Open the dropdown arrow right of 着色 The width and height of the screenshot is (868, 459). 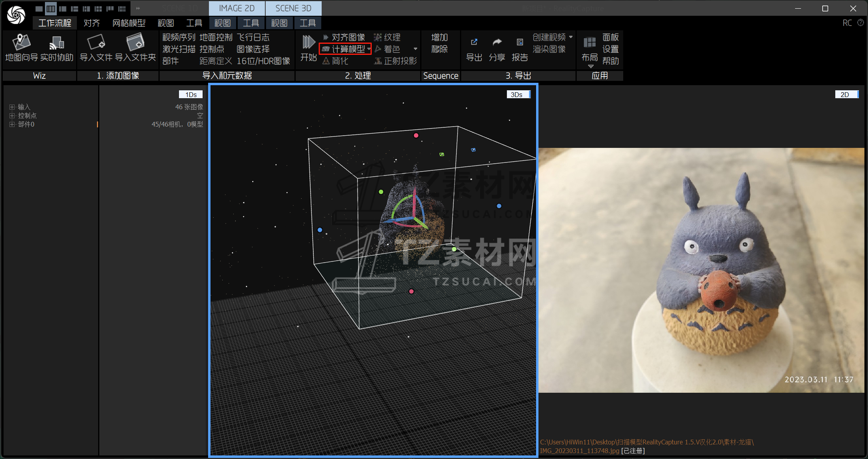(x=415, y=49)
